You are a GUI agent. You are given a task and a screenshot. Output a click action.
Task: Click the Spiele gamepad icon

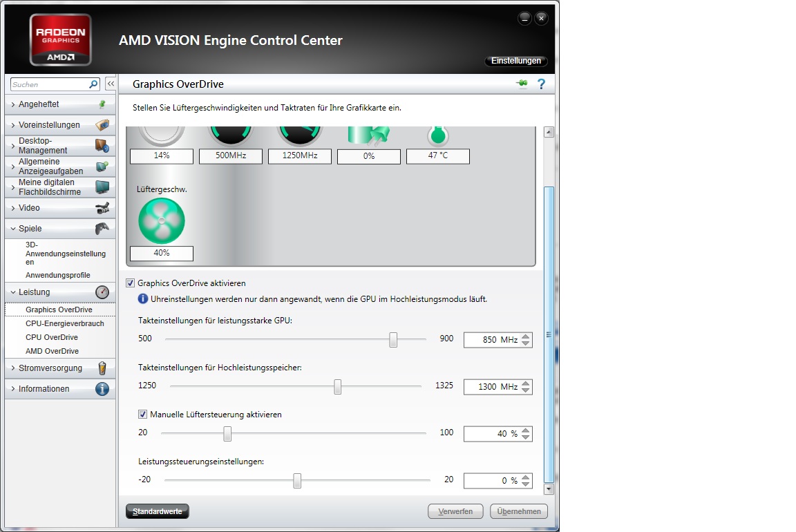tap(102, 229)
